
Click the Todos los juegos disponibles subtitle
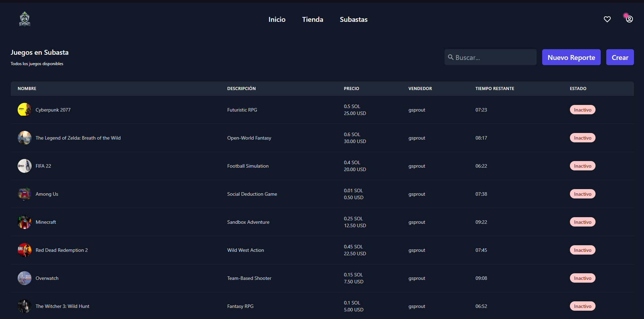tap(37, 64)
